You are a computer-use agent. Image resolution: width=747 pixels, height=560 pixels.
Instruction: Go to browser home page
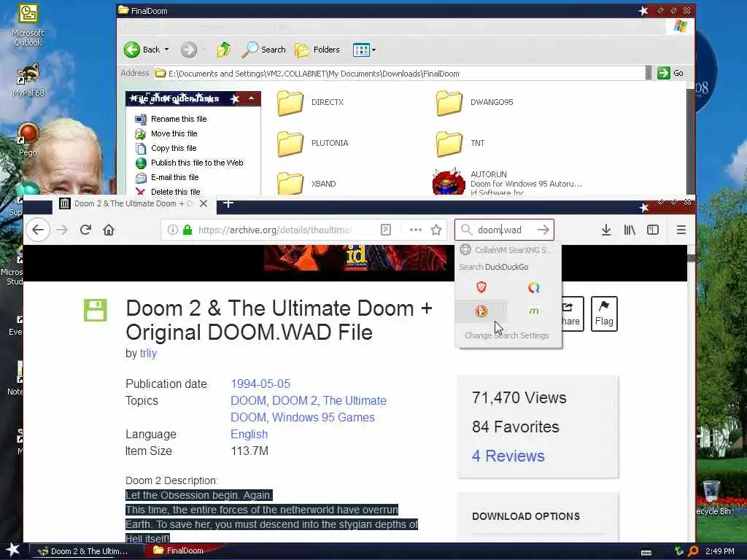click(x=109, y=230)
